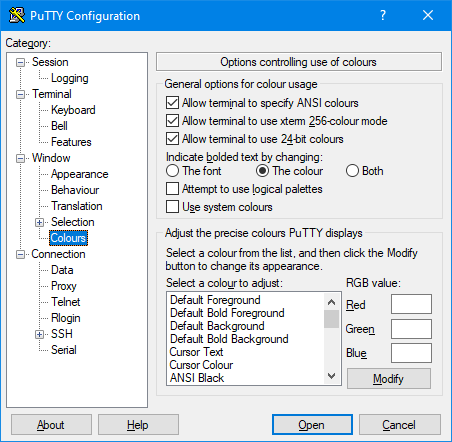This screenshot has height=442, width=452.
Task: Click the Green RGB value field
Action: coord(411,329)
